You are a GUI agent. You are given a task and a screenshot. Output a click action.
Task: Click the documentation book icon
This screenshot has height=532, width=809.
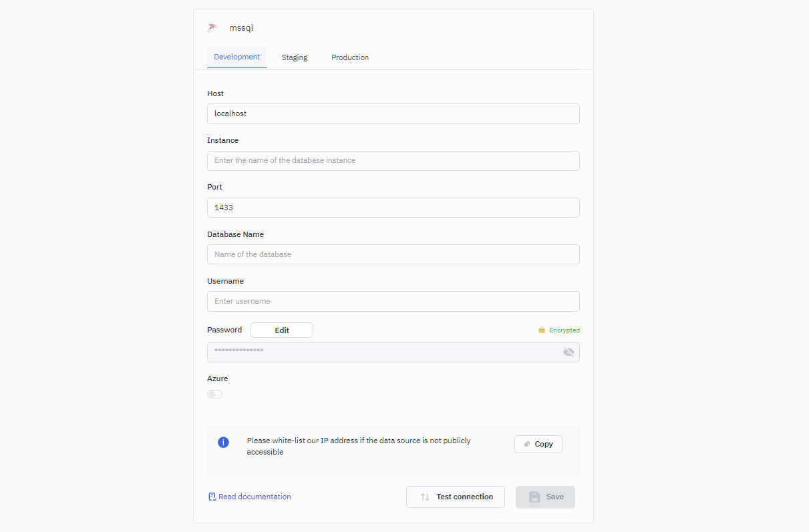point(212,497)
